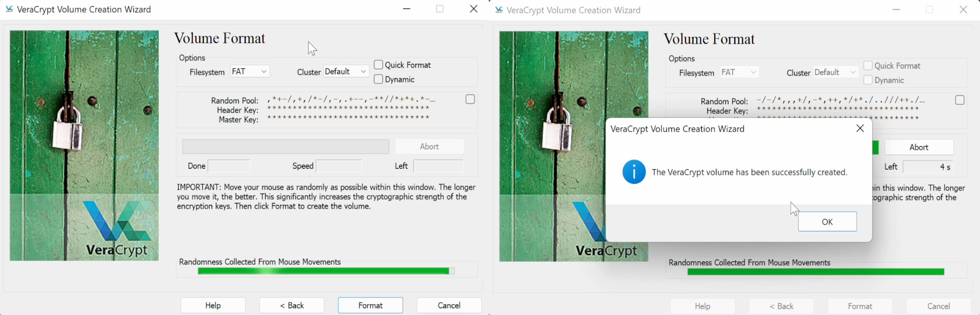Screen dimensions: 980x315
Task: Toggle the Random Pool display checkbox in right window
Action: [960, 100]
